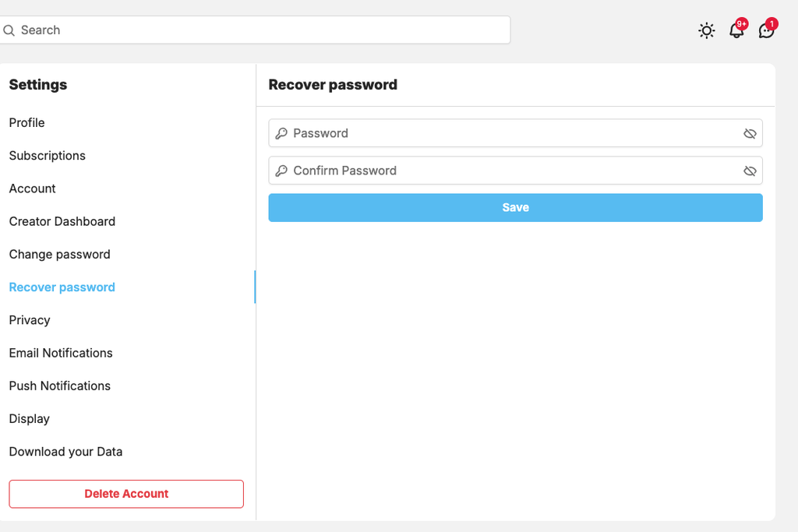This screenshot has height=532, width=798.
Task: Select Creator Dashboard in the sidebar
Action: point(62,221)
